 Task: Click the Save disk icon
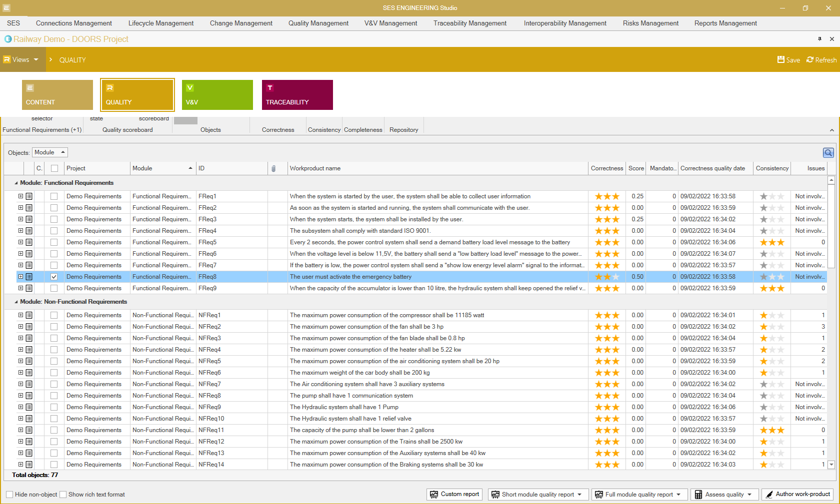[x=781, y=59]
